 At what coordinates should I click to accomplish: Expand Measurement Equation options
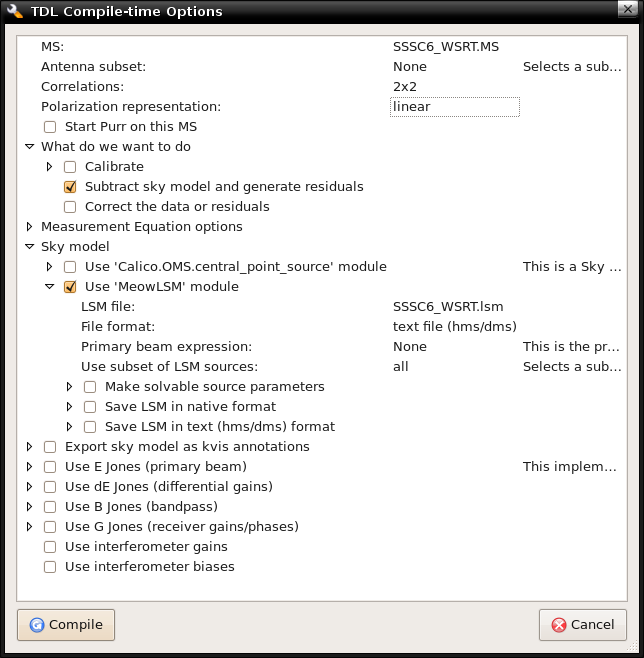click(29, 227)
